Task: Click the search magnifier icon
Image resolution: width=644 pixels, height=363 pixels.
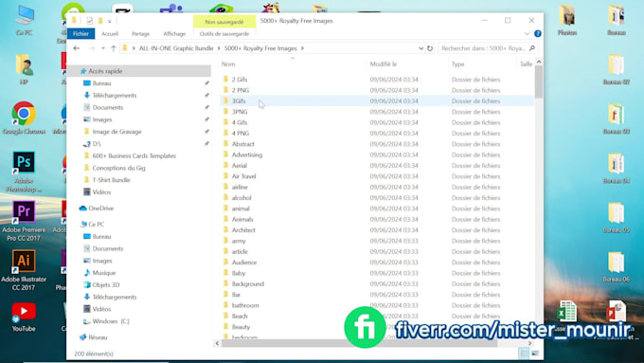Action: coord(532,48)
